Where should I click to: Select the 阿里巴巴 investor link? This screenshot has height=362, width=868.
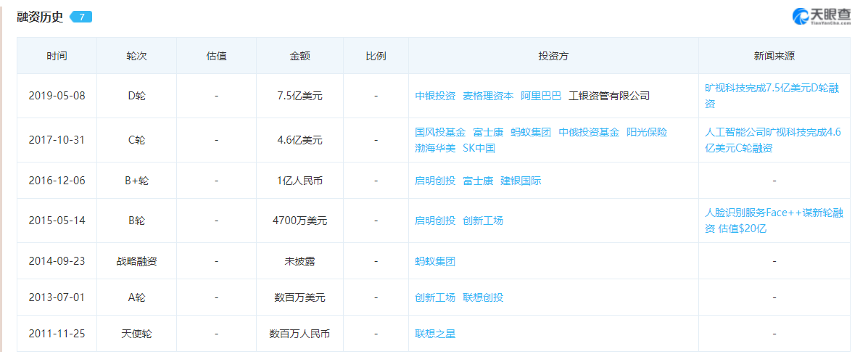coord(541,96)
